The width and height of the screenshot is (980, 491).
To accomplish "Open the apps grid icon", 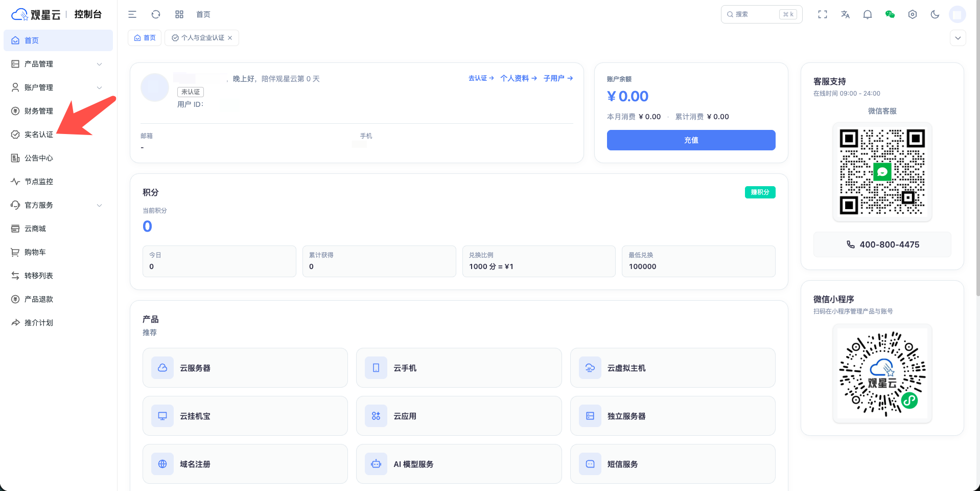I will click(179, 14).
